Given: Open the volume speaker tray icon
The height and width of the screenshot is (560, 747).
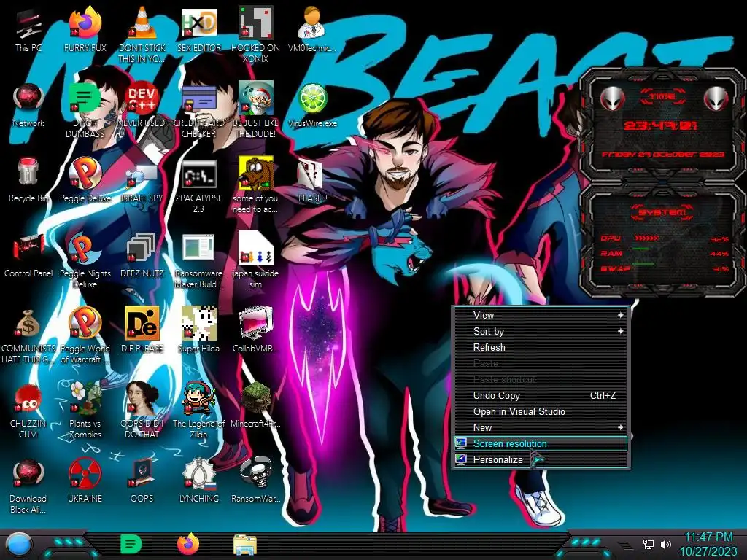Looking at the screenshot, I should point(665,544).
